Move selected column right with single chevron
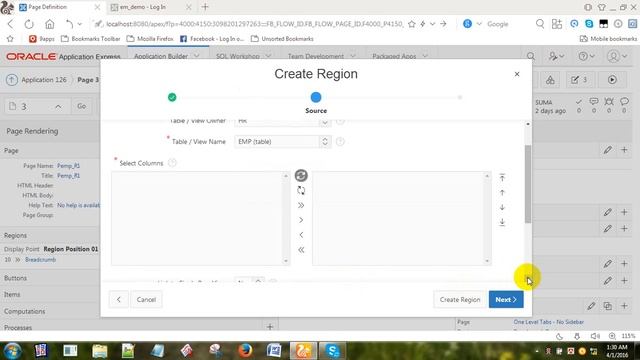This screenshot has height=360, width=640. tap(301, 220)
